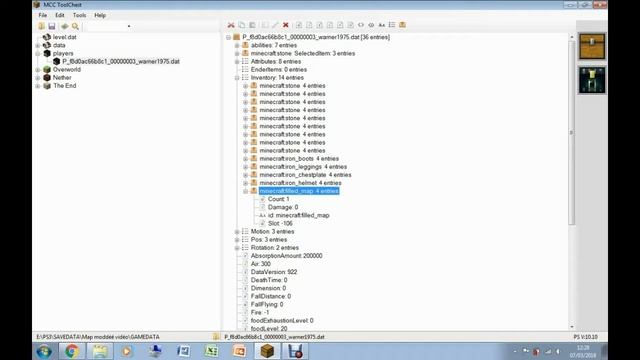Select EnderItems: 0 entries row
Viewport: 640px width, 360px height.
tap(278, 70)
